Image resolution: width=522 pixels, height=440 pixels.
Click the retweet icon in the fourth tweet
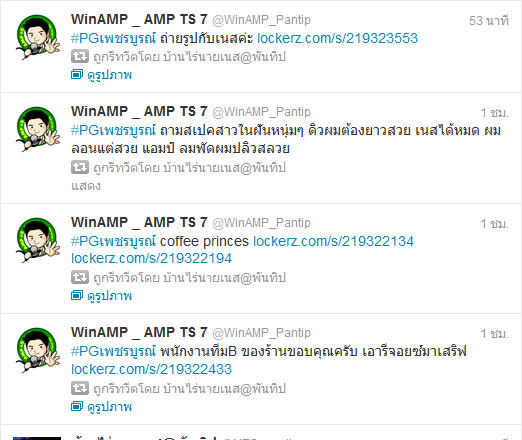80,388
